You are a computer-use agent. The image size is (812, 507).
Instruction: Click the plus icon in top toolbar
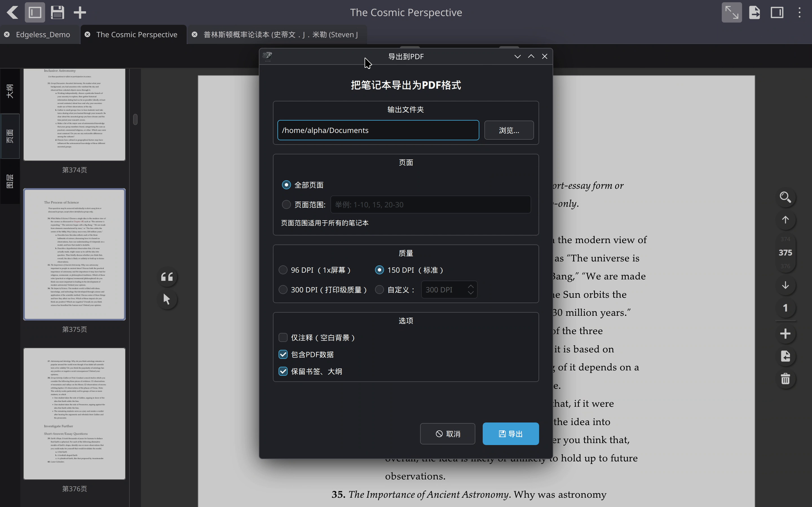coord(80,12)
